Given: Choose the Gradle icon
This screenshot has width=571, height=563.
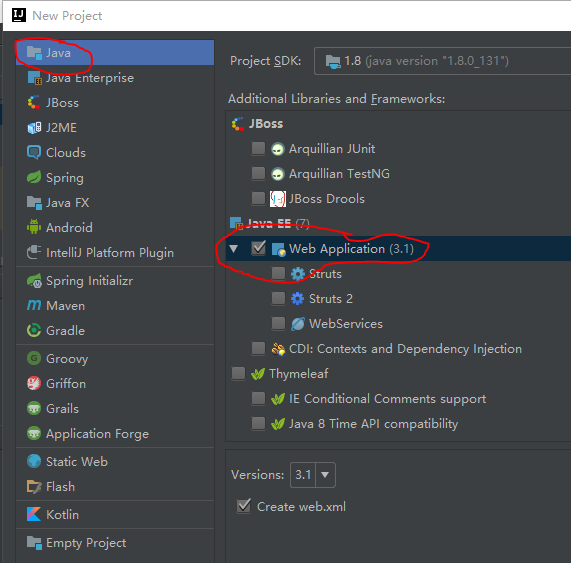Looking at the screenshot, I should coord(34,330).
